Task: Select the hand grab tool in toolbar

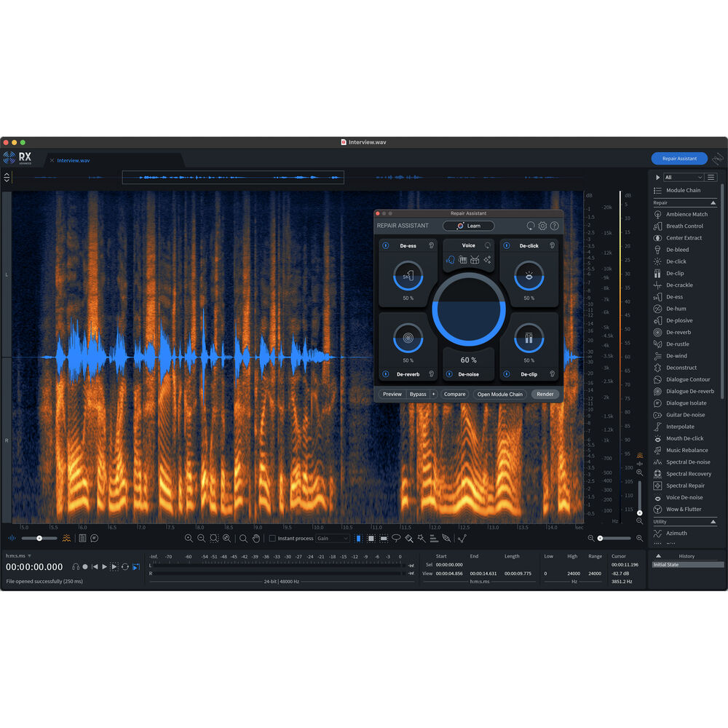Action: pos(256,539)
